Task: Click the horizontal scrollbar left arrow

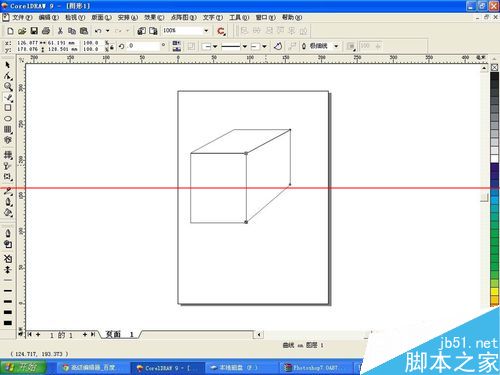Action: (x=259, y=334)
